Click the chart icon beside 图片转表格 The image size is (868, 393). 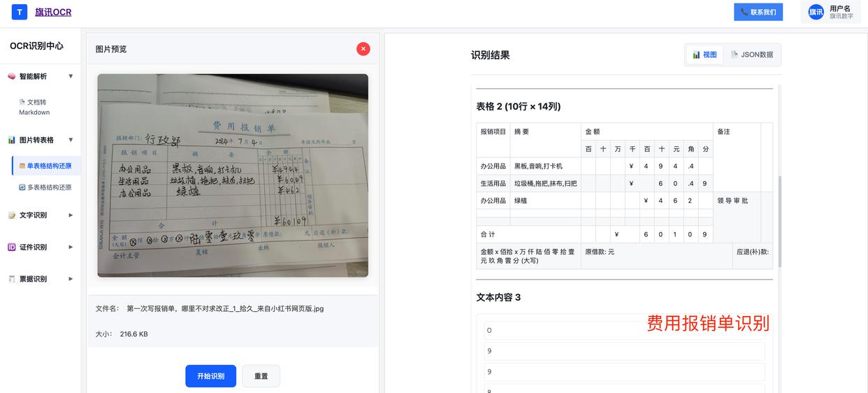tap(12, 140)
